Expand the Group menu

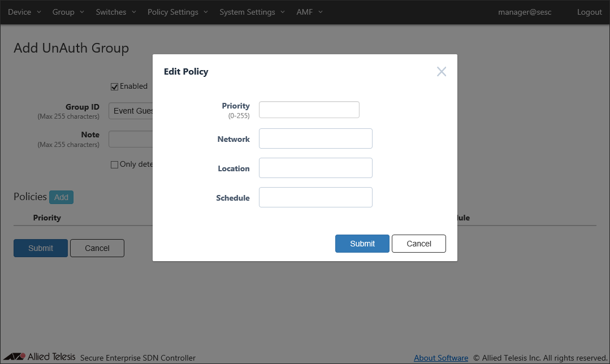[x=68, y=12]
